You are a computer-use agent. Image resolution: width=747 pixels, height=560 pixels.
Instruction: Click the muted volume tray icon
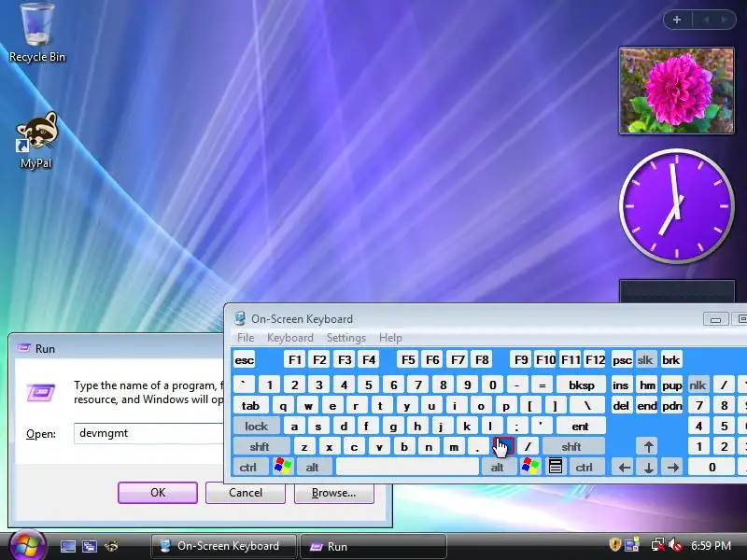pos(674,545)
